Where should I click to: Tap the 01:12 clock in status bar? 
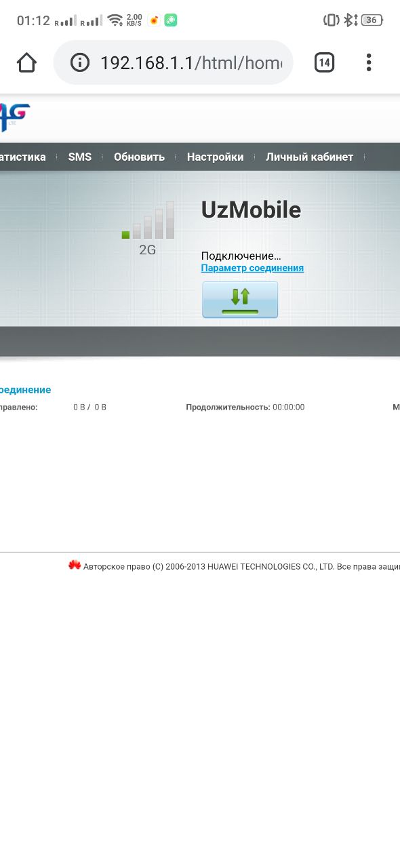coord(33,20)
